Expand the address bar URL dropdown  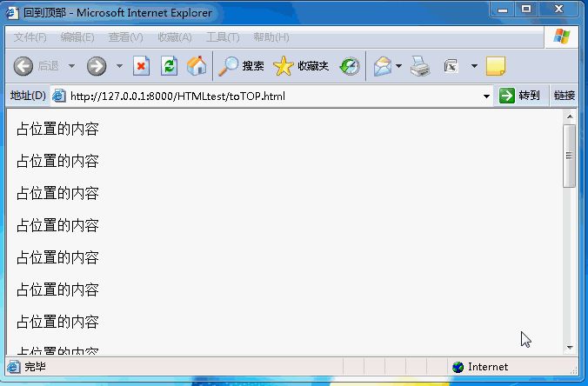coord(486,96)
